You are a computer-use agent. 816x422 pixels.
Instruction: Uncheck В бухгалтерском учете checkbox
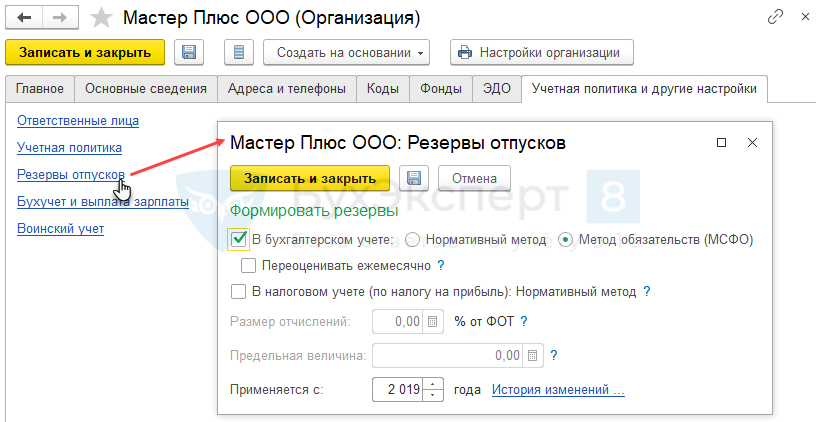pos(238,239)
